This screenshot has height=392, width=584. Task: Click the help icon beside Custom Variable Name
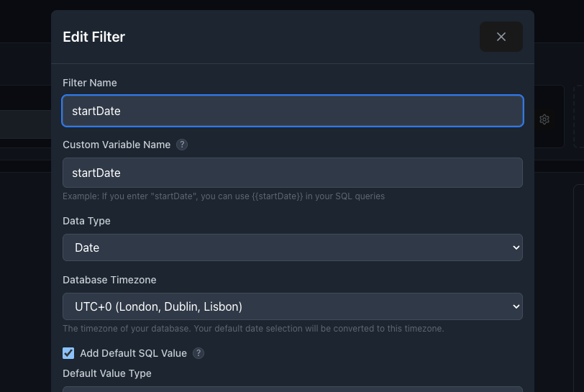(182, 145)
